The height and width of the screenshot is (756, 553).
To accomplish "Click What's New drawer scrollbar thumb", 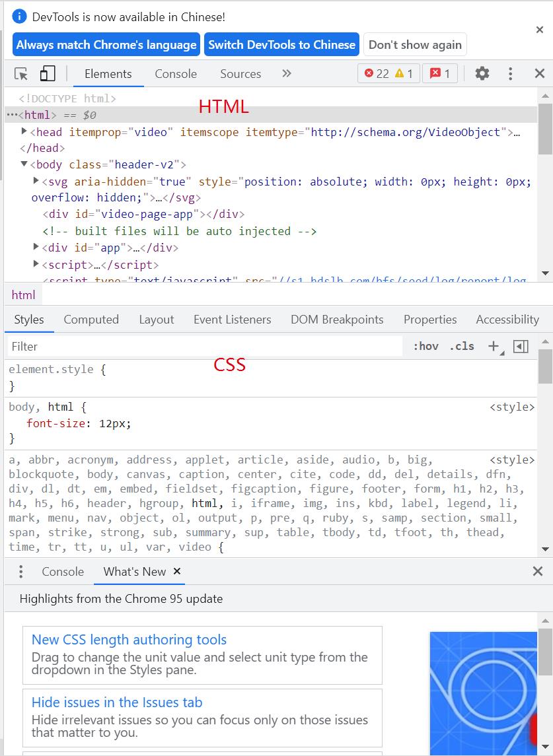I will click(x=545, y=652).
